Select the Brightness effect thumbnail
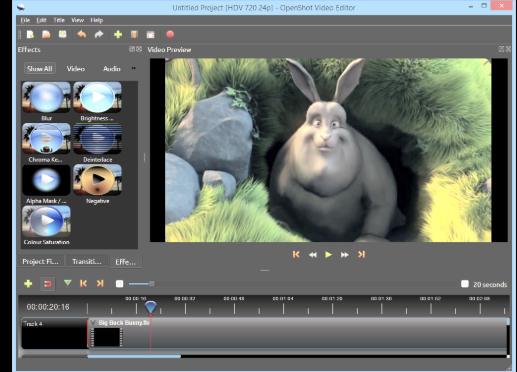The height and width of the screenshot is (372, 517). pyautogui.click(x=97, y=97)
